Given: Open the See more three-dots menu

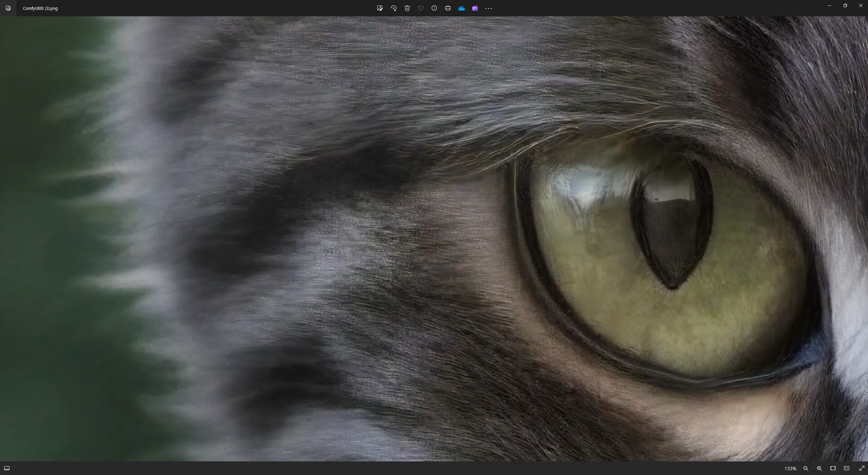Looking at the screenshot, I should (488, 8).
